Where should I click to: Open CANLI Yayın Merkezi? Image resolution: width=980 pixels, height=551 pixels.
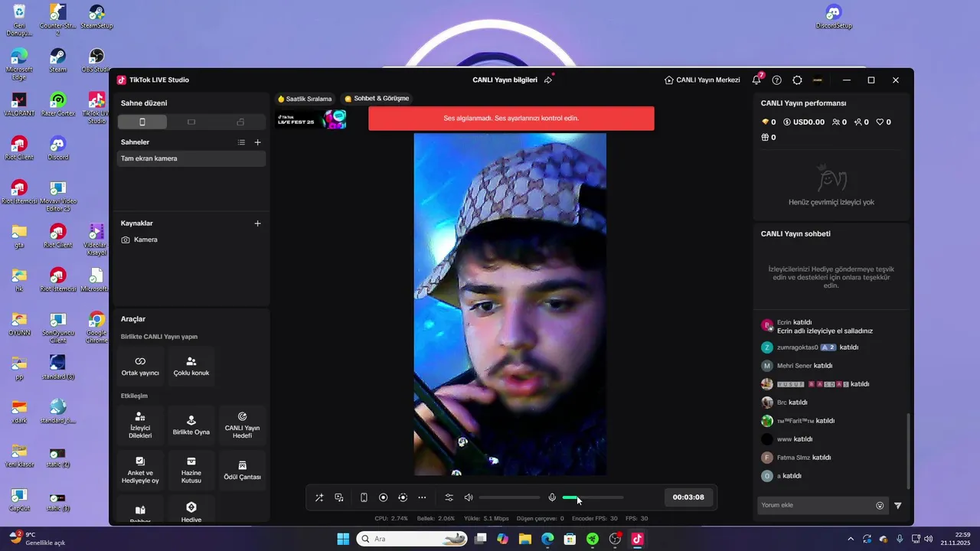point(702,80)
